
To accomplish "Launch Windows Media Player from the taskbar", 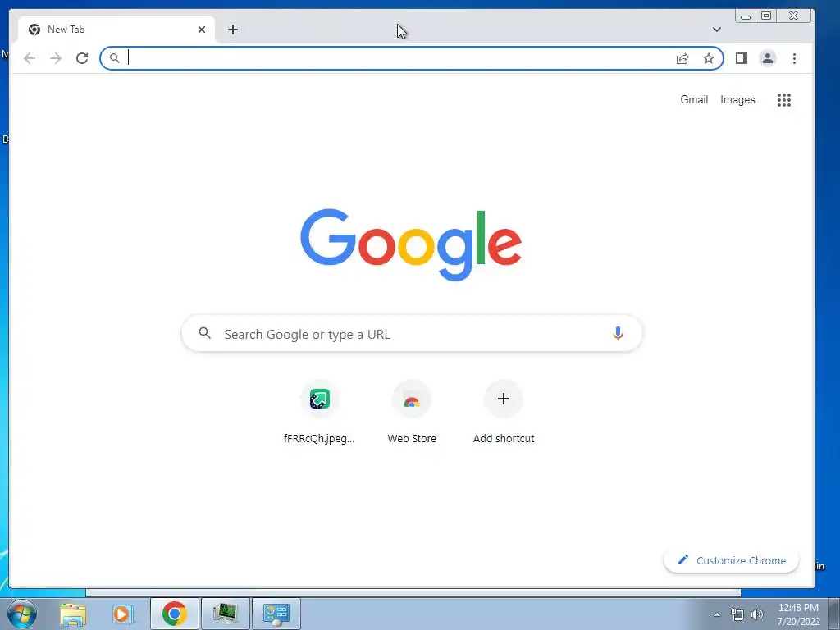I will point(123,614).
